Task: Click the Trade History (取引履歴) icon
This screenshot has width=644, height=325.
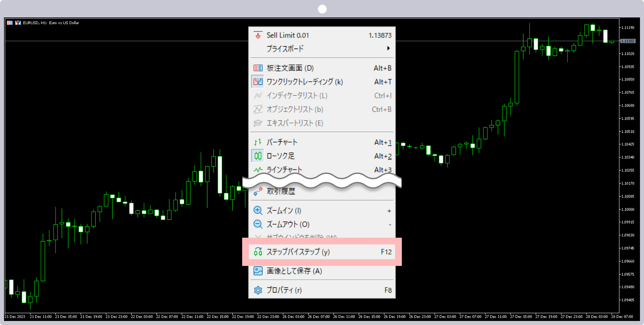Action: click(258, 191)
